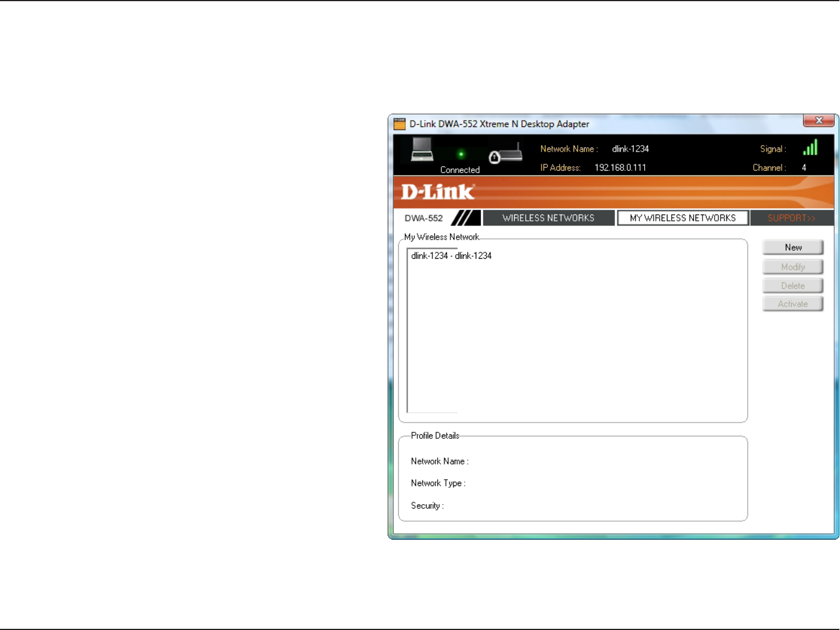Open the Wireless Networks tab
This screenshot has height=630, width=840.
pyautogui.click(x=549, y=218)
